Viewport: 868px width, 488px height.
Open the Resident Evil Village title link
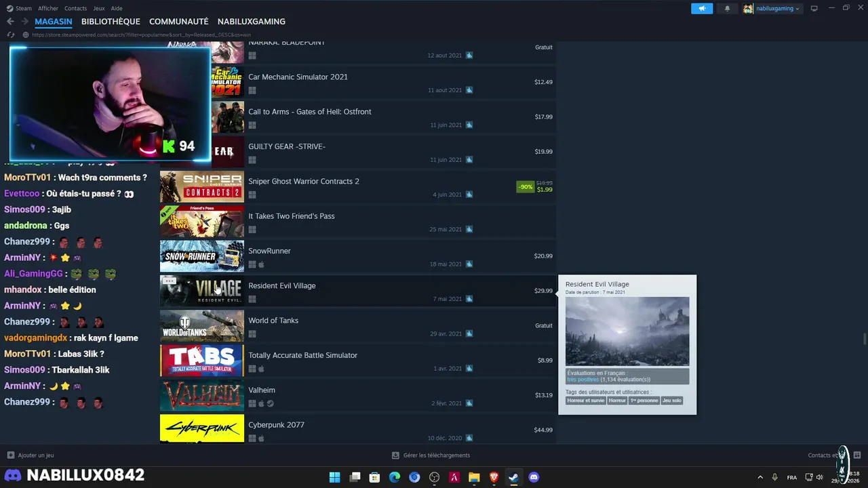(x=282, y=286)
